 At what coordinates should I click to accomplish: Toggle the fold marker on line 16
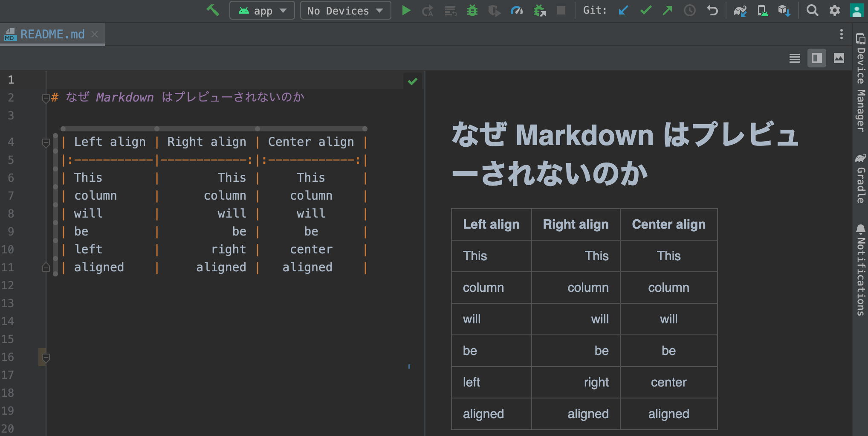point(46,358)
